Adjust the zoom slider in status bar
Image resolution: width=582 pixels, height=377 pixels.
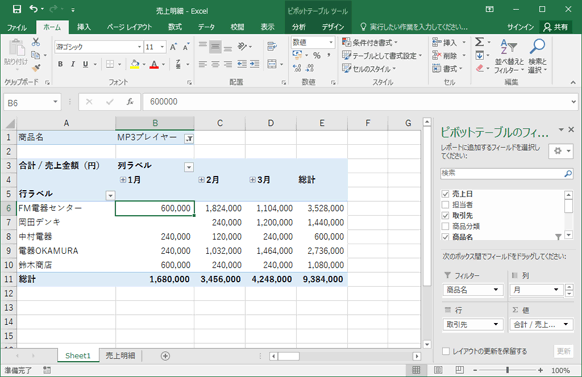coord(507,370)
